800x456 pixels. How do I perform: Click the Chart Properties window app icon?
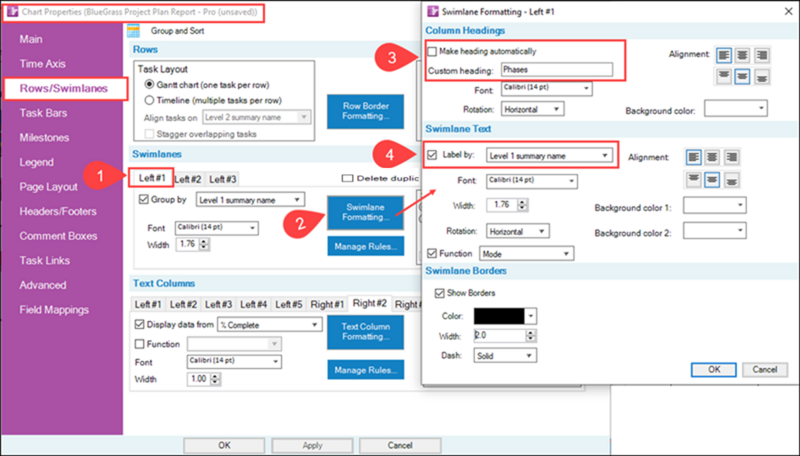tap(12, 11)
